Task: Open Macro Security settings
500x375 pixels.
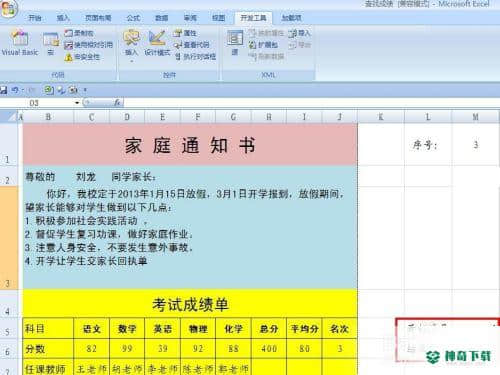Action: tap(82, 57)
